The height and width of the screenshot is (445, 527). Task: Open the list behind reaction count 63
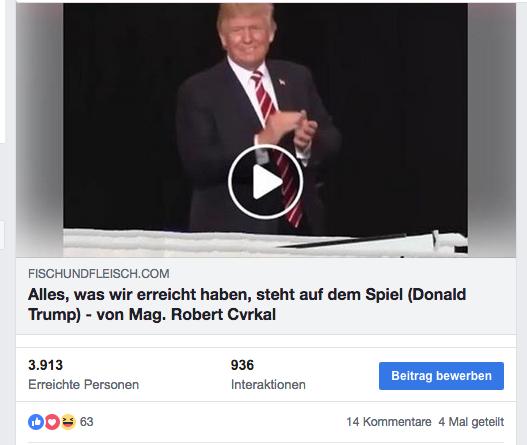tap(86, 422)
